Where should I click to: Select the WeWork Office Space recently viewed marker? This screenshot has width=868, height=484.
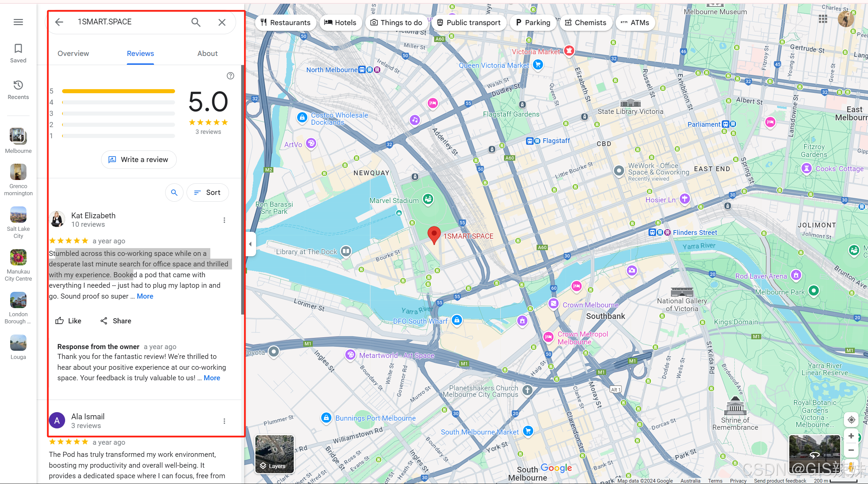coord(619,170)
